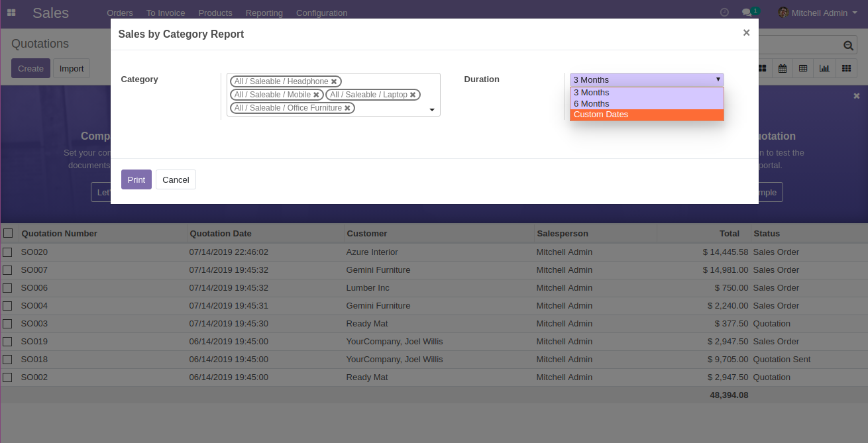Open the Reporting menu
The height and width of the screenshot is (443, 868).
coord(264,13)
